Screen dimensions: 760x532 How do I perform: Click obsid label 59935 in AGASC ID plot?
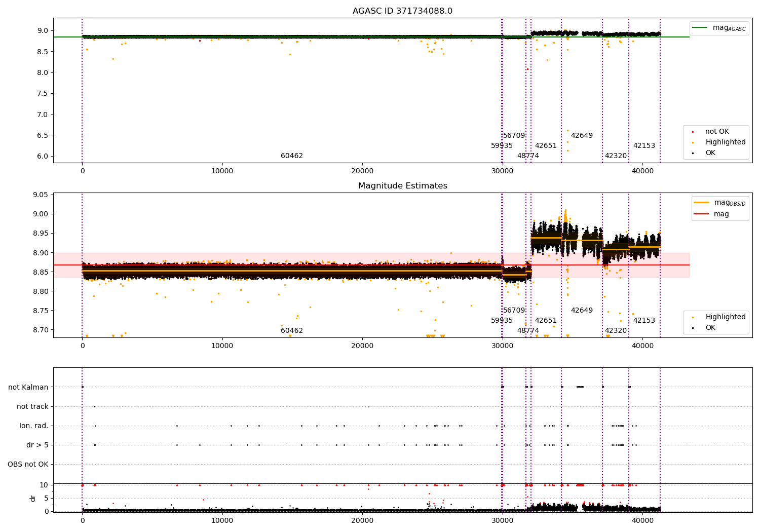point(502,146)
